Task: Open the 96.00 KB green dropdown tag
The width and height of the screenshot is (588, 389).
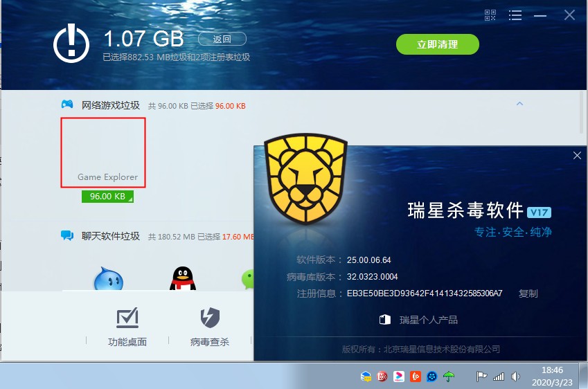Action: 107,197
